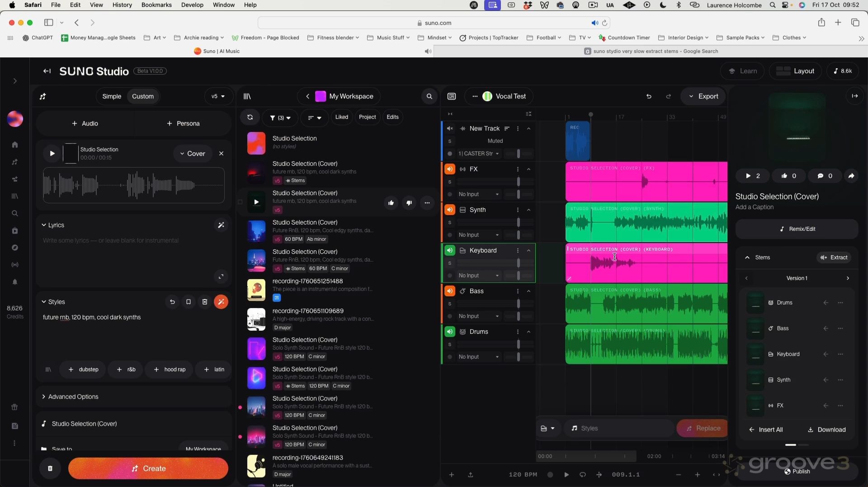The height and width of the screenshot is (487, 868).
Task: Open the Export dropdown
Action: coord(703,96)
